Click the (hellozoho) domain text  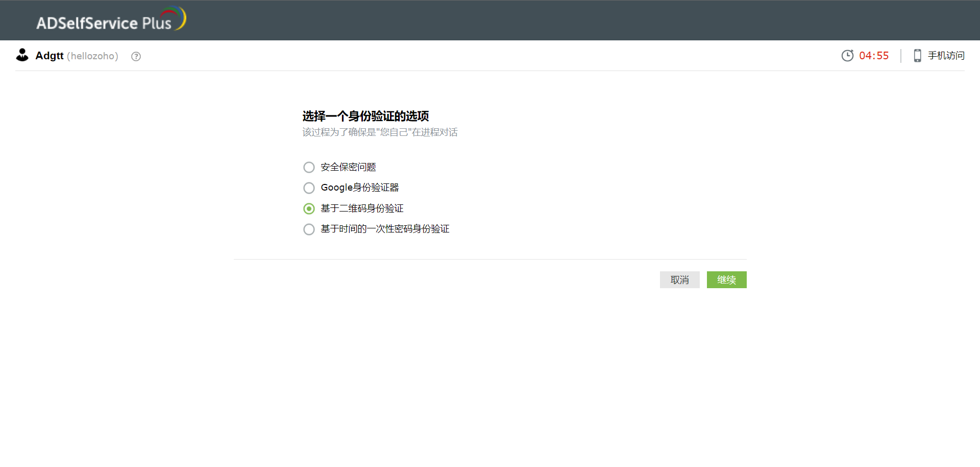click(x=92, y=56)
